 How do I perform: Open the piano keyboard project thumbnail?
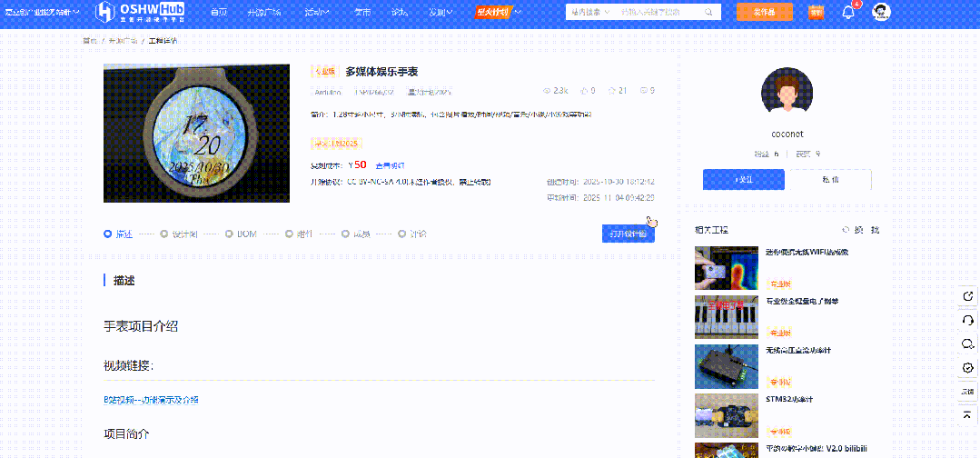(727, 316)
